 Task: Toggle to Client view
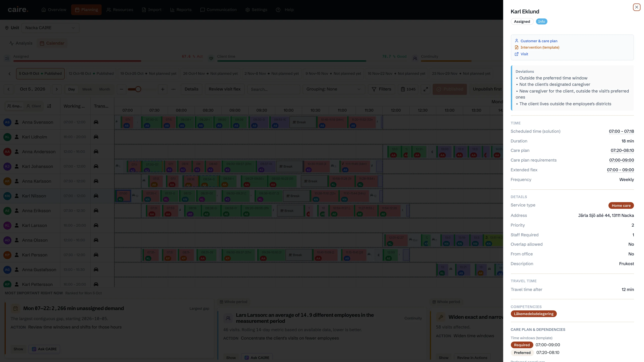(x=34, y=106)
